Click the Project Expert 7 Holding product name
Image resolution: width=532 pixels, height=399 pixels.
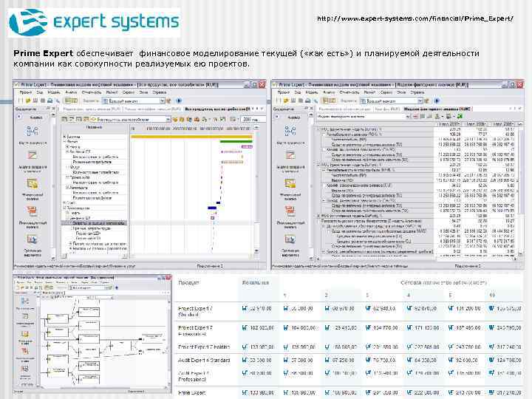tap(204, 347)
